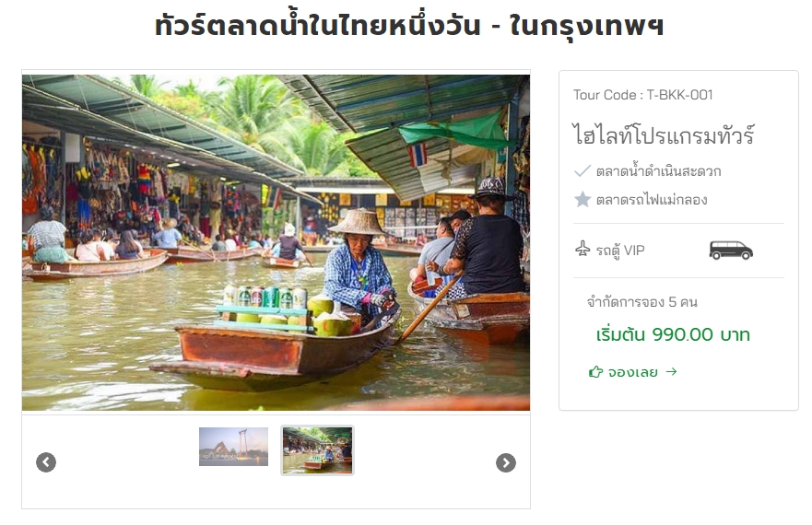Click the checkmark icon beside ตลาดน้ำดำเนินสะดวก
812x525 pixels.
[583, 171]
